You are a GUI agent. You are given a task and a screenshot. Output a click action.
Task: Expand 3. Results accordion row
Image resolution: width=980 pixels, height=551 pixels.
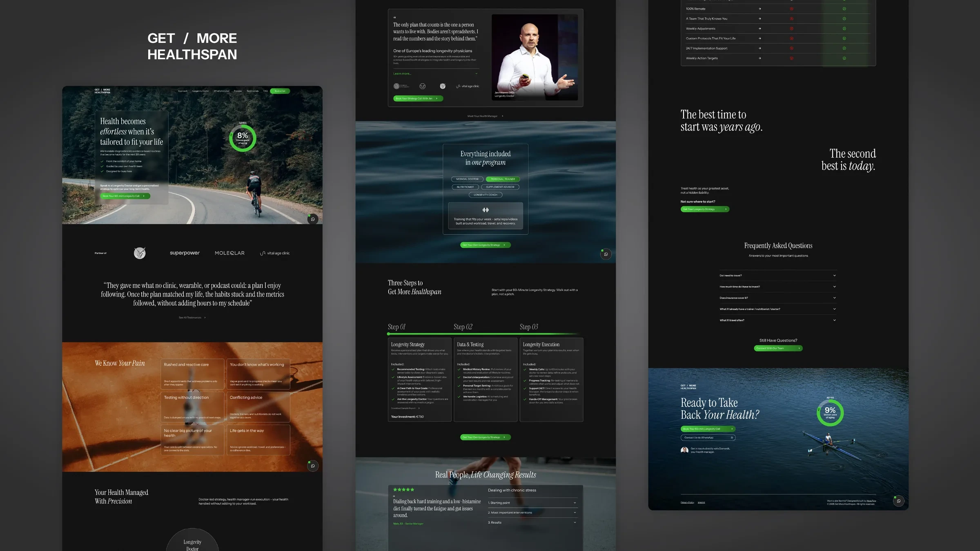coord(532,522)
